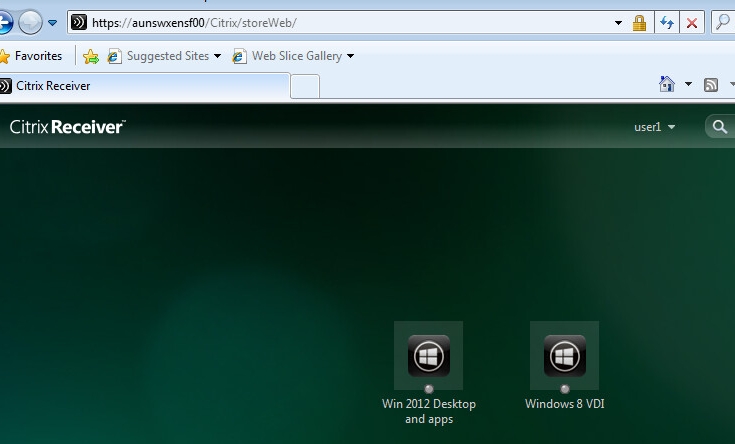Open the Citrix Receiver search icon
The image size is (735, 444).
720,127
